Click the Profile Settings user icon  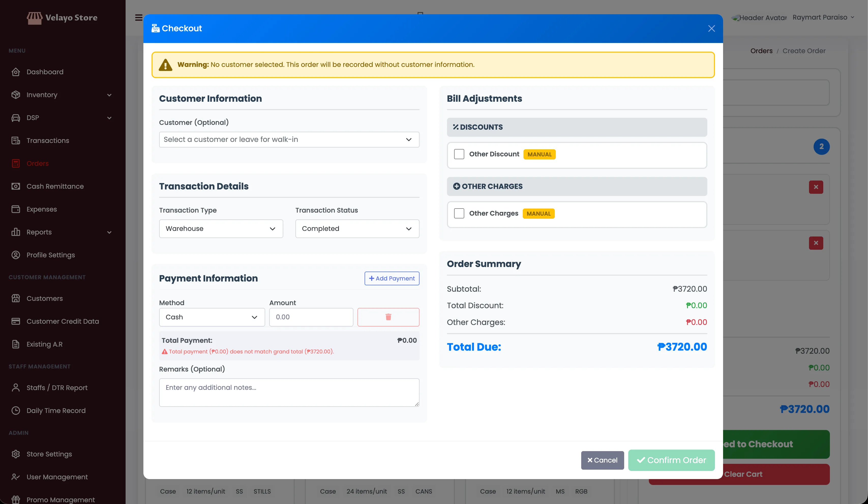pos(16,255)
